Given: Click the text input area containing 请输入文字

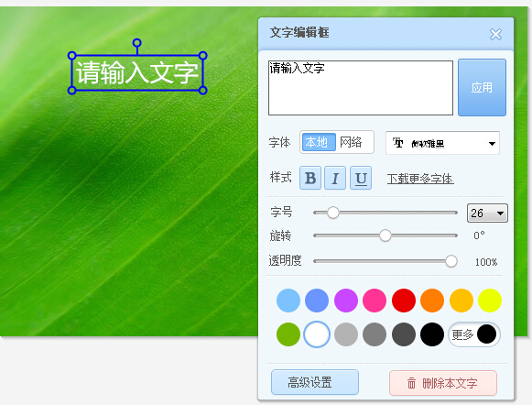Looking at the screenshot, I should pos(361,88).
